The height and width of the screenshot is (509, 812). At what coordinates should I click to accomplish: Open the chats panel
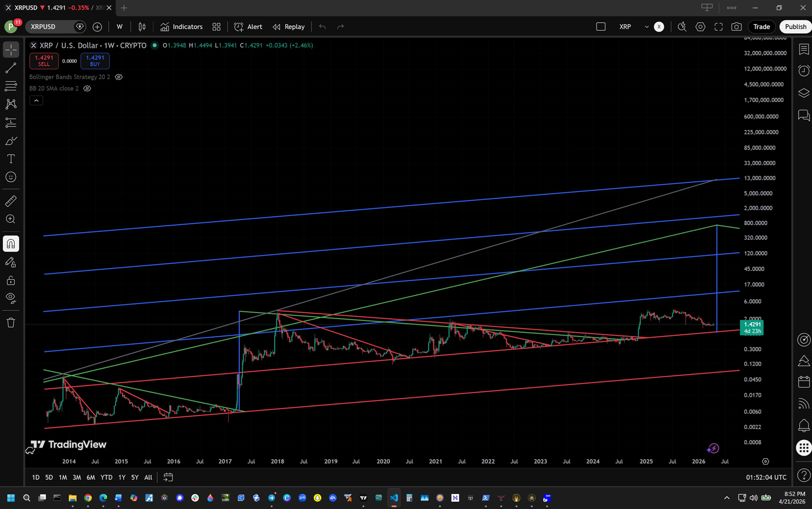804,115
